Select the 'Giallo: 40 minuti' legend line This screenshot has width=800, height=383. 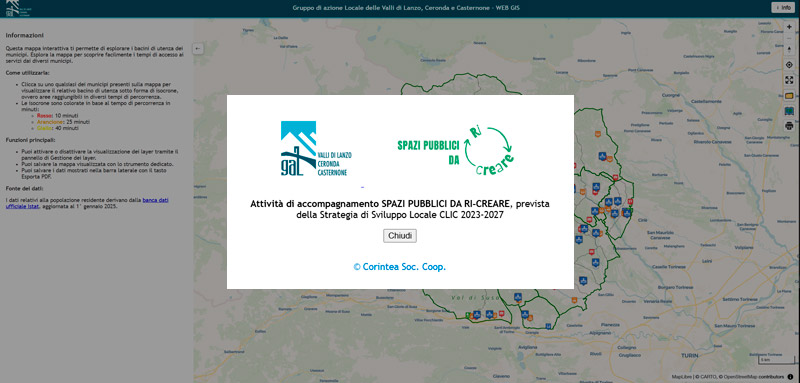click(x=58, y=128)
